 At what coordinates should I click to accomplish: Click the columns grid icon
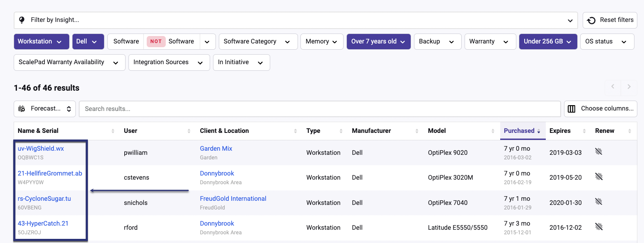571,109
